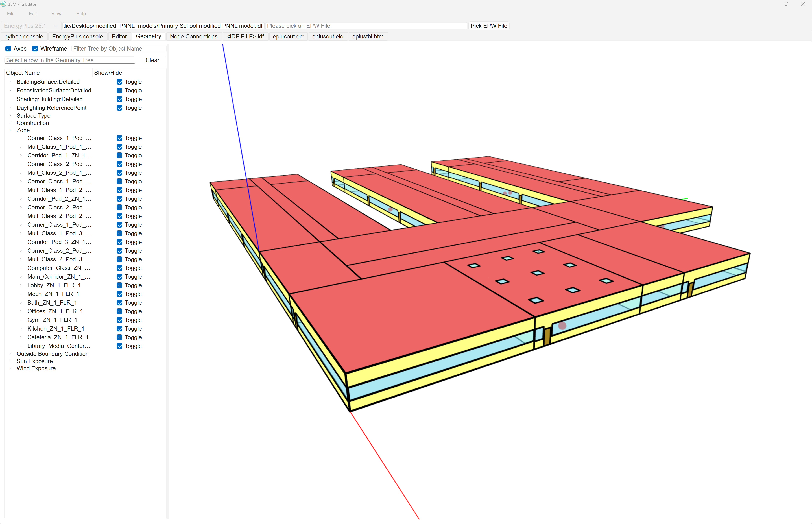812x524 pixels.
Task: Expand the Wind Exposure node
Action: [x=10, y=368]
